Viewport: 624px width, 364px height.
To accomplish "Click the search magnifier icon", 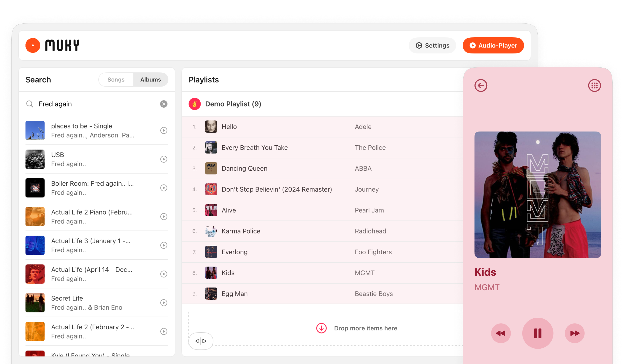I will (x=30, y=104).
